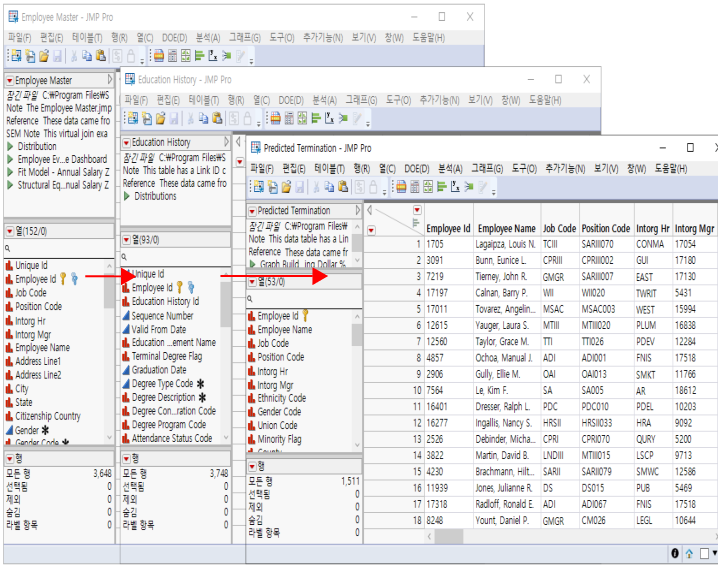720x567 pixels.
Task: Click the Employee Id column header
Action: (448, 229)
